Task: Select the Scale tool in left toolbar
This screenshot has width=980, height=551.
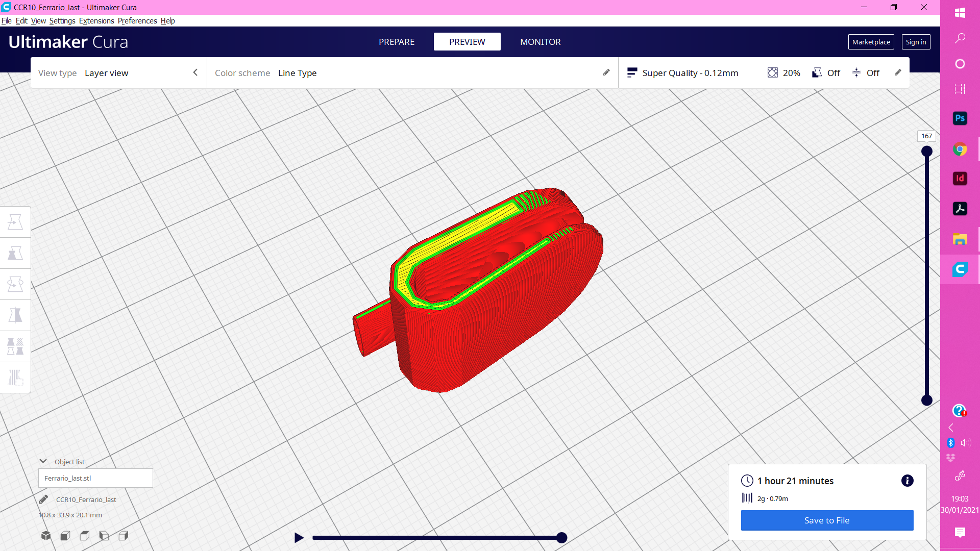Action: (15, 253)
